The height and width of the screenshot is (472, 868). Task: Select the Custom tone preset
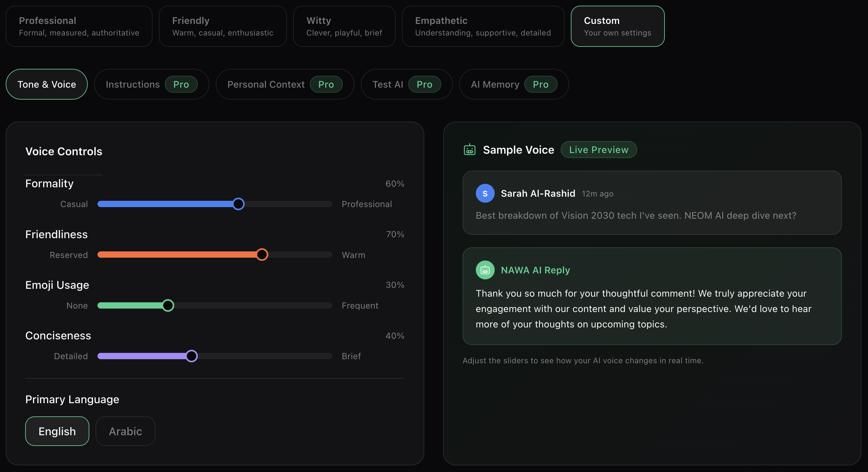coord(617,26)
